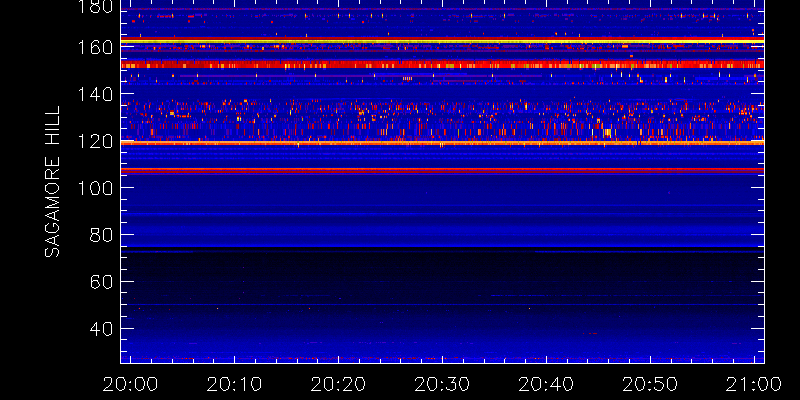The height and width of the screenshot is (400, 800).
Task: Click the 120 frequency axis label
Action: click(x=95, y=141)
